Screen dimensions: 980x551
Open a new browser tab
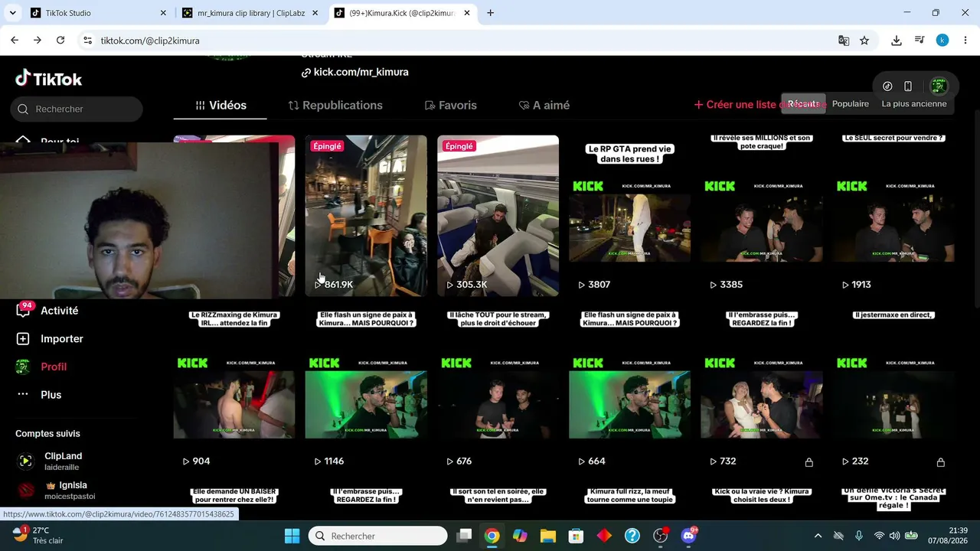[x=490, y=13]
